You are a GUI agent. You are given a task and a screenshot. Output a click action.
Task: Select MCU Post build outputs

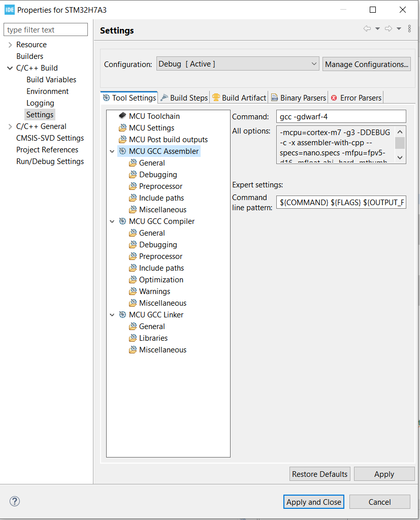[168, 139]
